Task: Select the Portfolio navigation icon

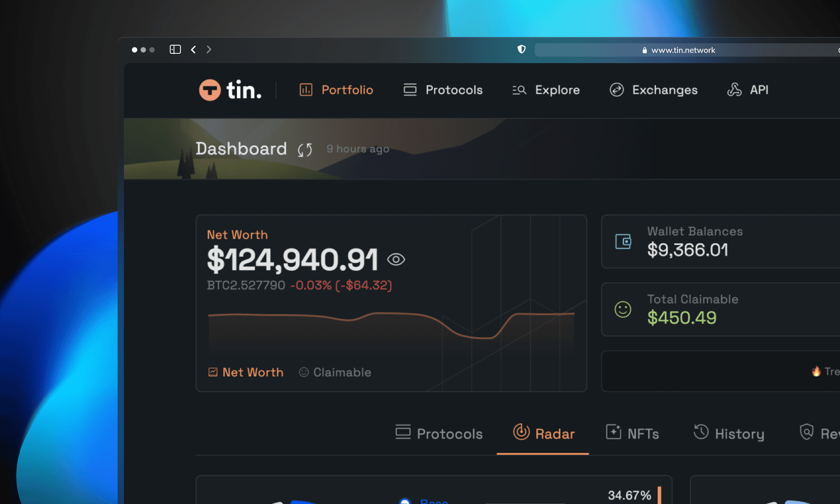Action: click(x=306, y=90)
